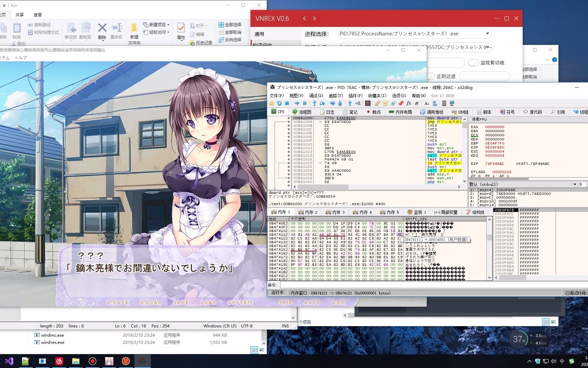This screenshot has height=368, width=588.
Task: Open the Scylla plugin icon
Action: coord(367,103)
